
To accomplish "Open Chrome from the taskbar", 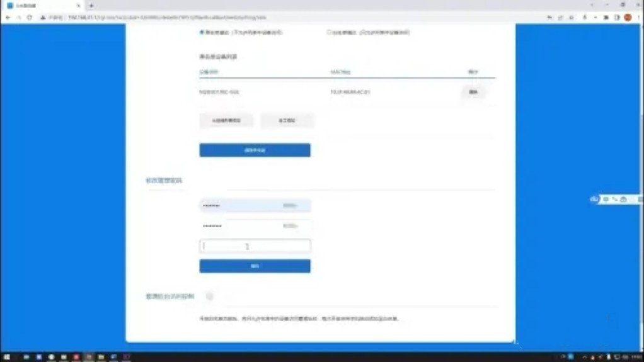I will 51,357.
